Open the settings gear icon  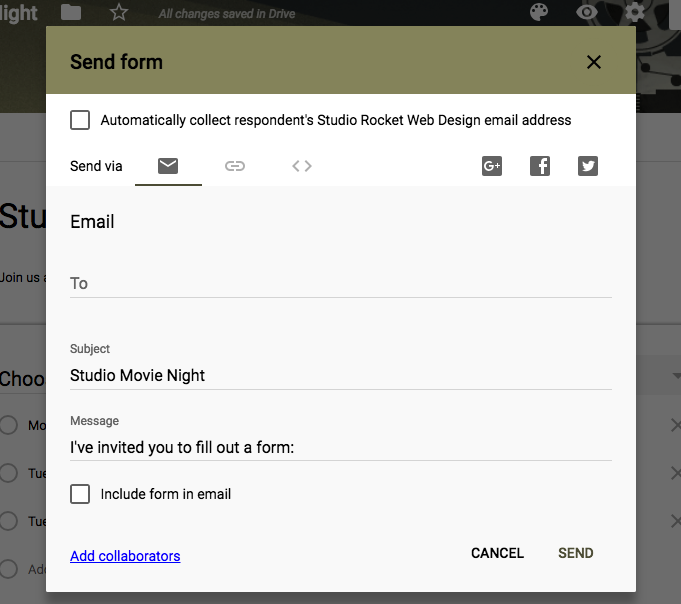tap(635, 12)
